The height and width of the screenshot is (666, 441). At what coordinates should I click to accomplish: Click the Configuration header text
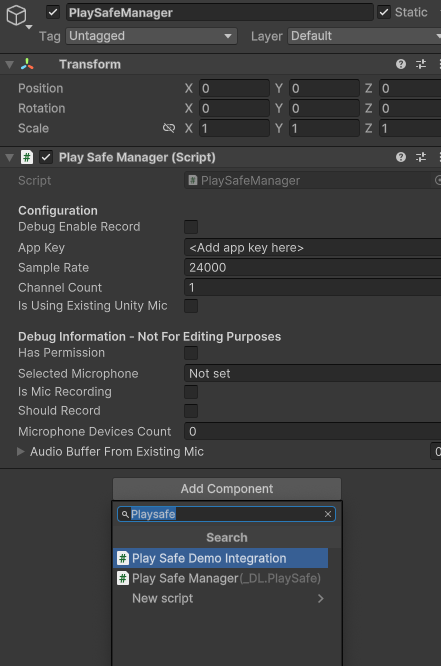pyautogui.click(x=58, y=211)
